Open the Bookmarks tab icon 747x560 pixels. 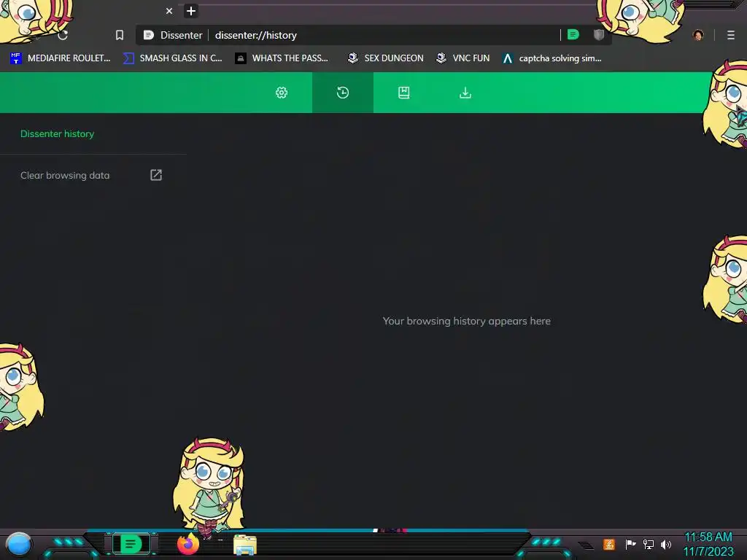tap(403, 93)
